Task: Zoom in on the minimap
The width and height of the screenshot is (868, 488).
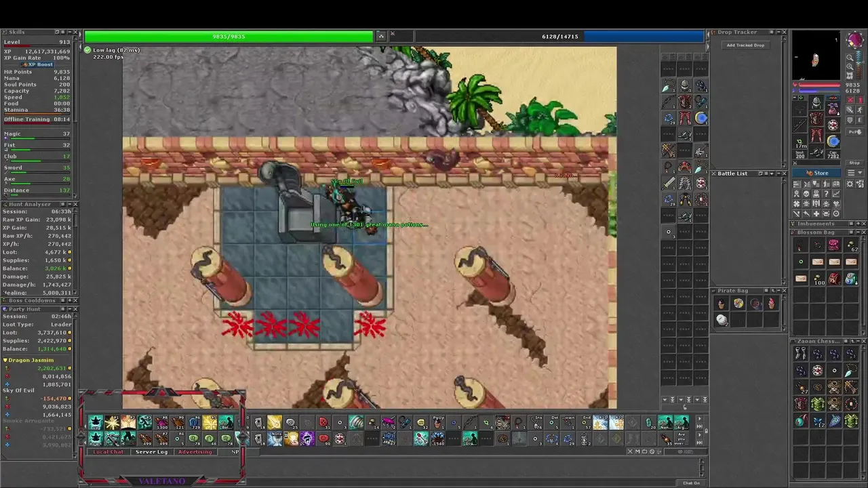Action: pos(850,67)
